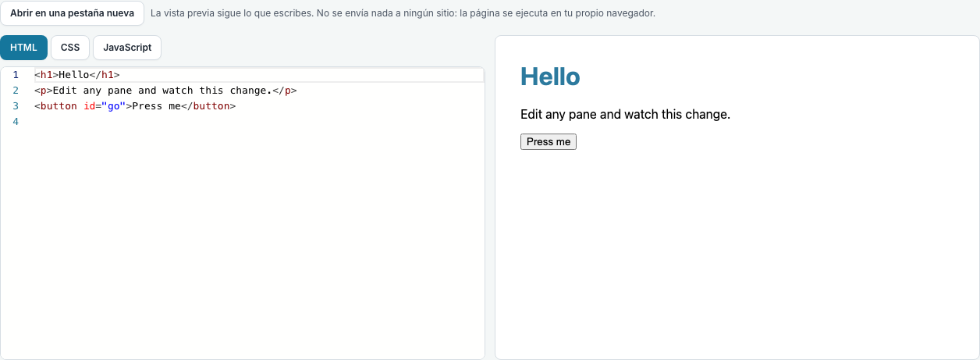Image resolution: width=980 pixels, height=360 pixels.
Task: Place the cursor in the h1 Hello code line
Action: point(259,75)
